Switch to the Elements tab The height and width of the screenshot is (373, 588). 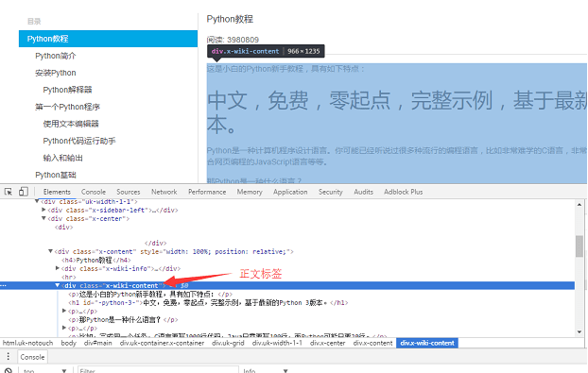click(x=57, y=192)
